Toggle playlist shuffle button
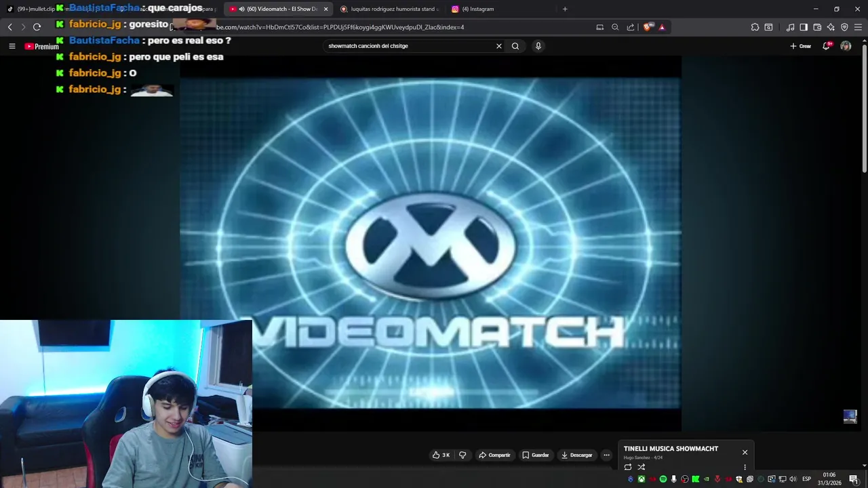868x488 pixels. (x=642, y=467)
